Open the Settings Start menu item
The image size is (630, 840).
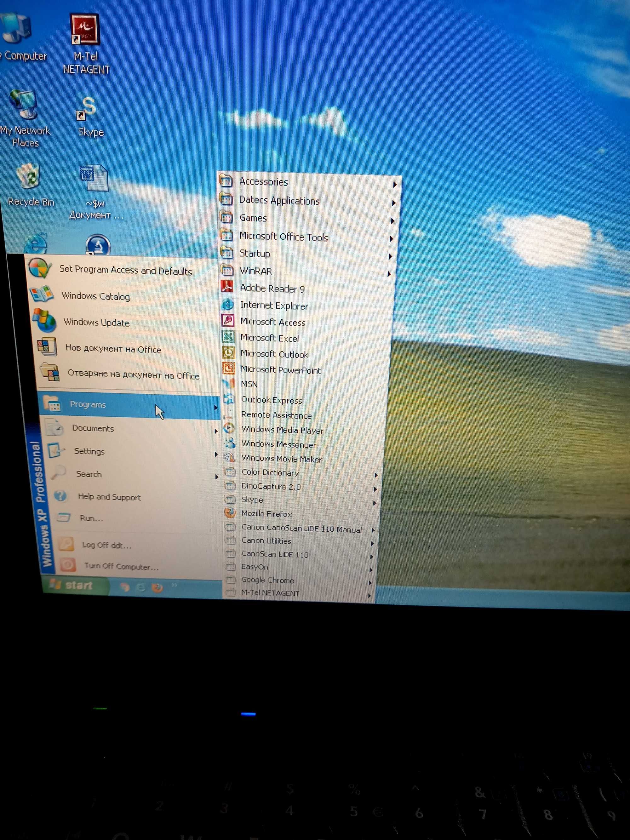point(132,452)
